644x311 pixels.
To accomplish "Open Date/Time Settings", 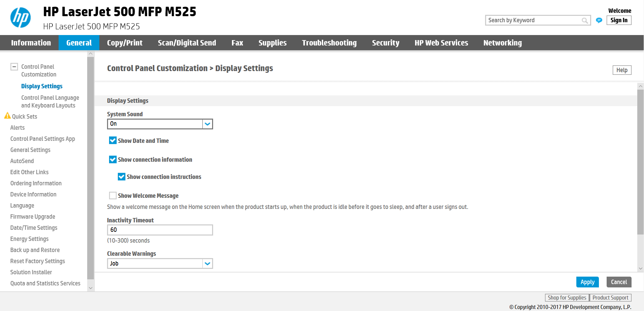I will tap(34, 228).
